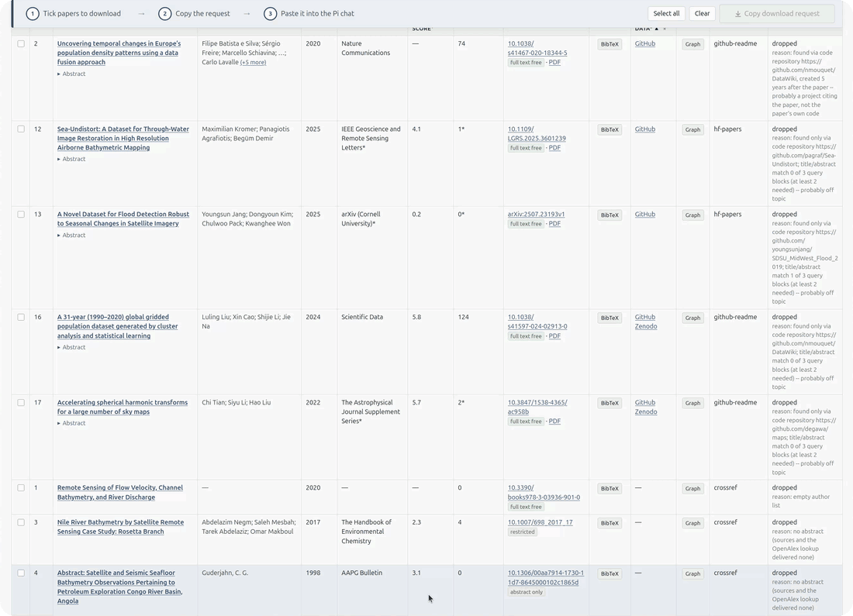The image size is (853, 616).
Task: Open Zenodo link for Astrophysical Journal paper
Action: pos(646,411)
